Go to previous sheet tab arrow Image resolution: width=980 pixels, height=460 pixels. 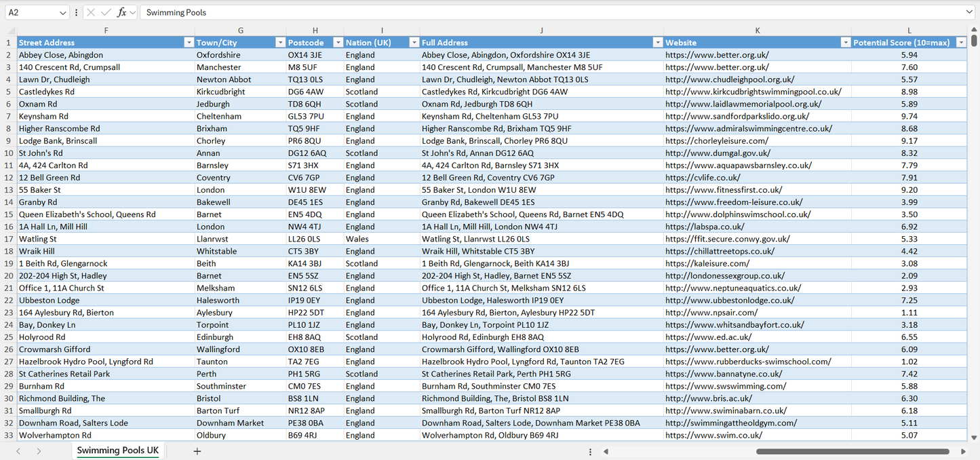click(x=18, y=451)
